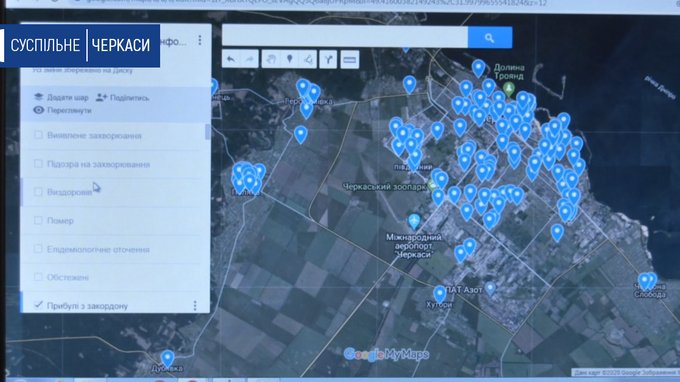Click Додати шар to add layer
Screen dimensions: 680x382
pyautogui.click(x=61, y=97)
